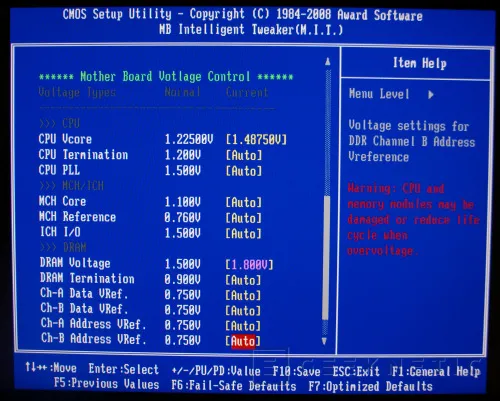The width and height of the screenshot is (500, 401).
Task: Click the vertical scrollbar thumb
Action: coord(326,257)
